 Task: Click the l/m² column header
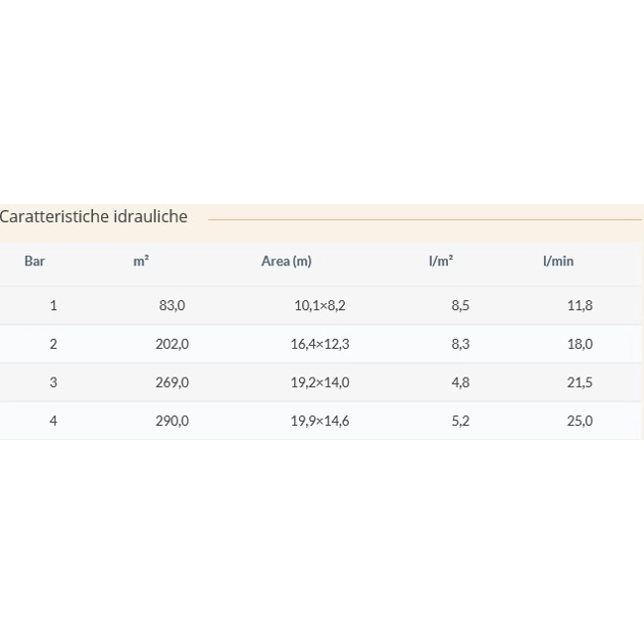(441, 262)
